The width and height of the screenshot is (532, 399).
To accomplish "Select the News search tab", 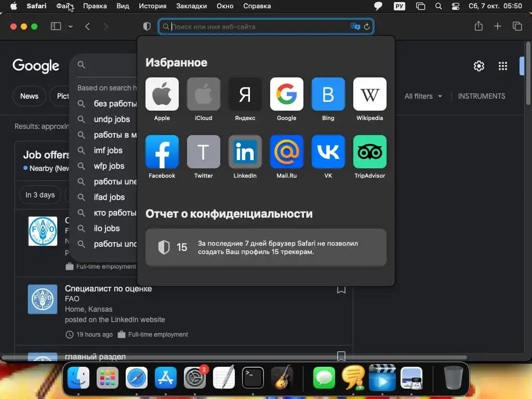I will [29, 96].
